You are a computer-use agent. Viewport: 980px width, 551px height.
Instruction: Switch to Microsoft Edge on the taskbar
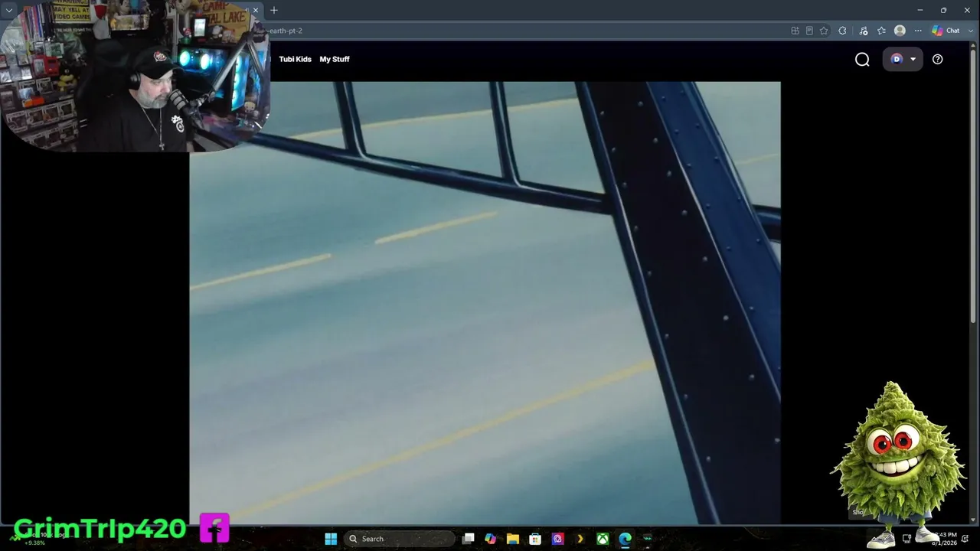pyautogui.click(x=626, y=539)
